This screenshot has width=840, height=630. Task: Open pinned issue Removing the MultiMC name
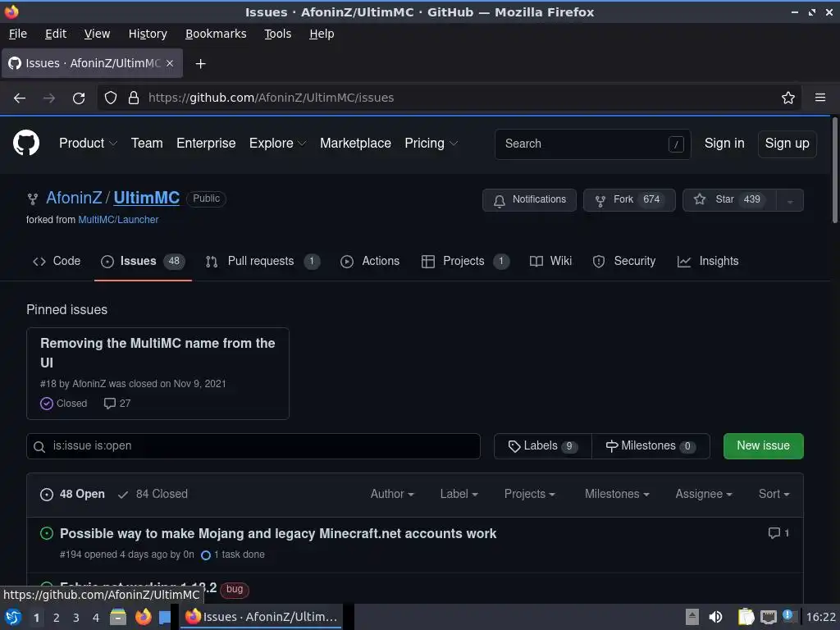coord(157,353)
